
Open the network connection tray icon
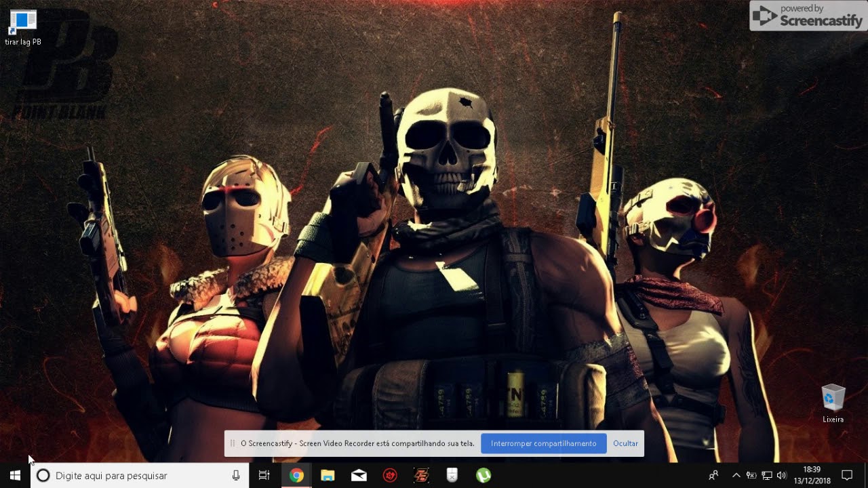[767, 475]
